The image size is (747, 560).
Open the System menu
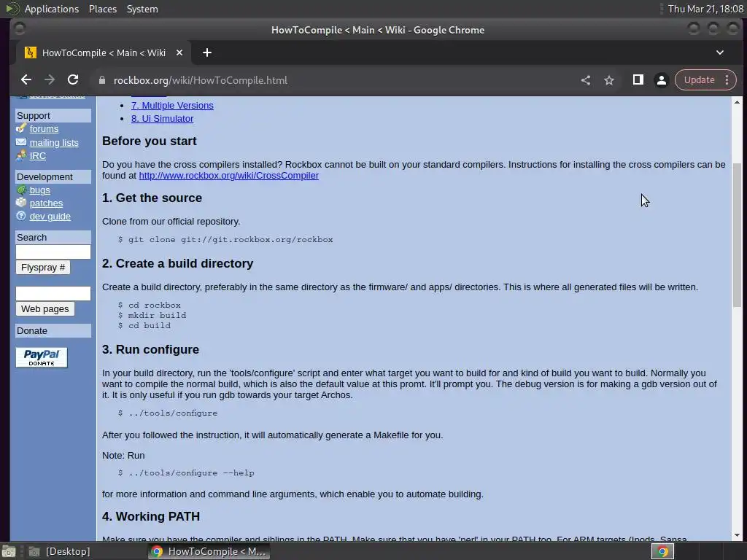pos(142,9)
